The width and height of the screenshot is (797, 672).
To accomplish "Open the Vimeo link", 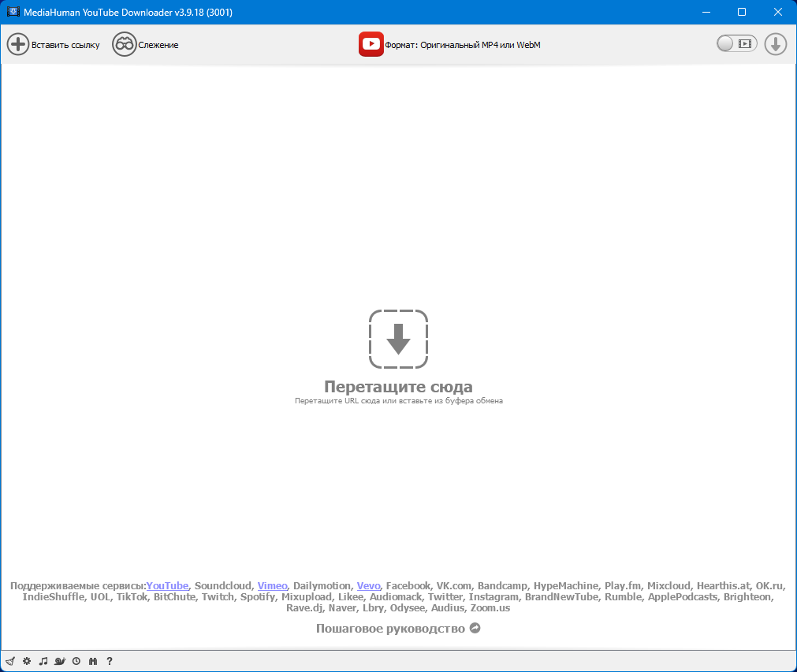I will pyautogui.click(x=273, y=585).
